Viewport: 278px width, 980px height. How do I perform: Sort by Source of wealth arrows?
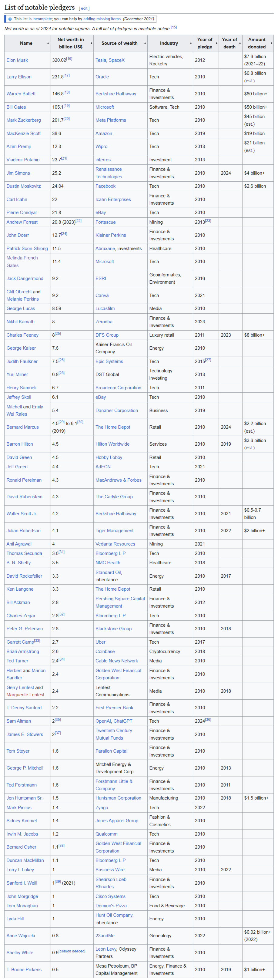pyautogui.click(x=145, y=43)
